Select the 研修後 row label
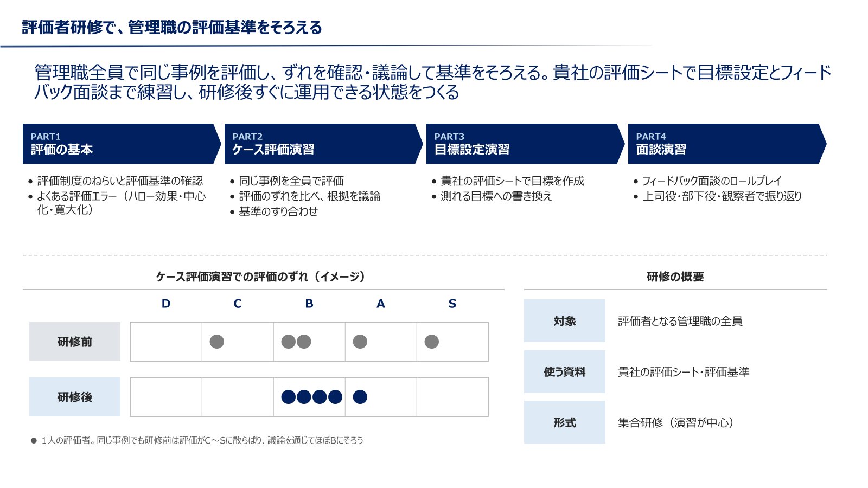868x488 pixels. coord(75,397)
